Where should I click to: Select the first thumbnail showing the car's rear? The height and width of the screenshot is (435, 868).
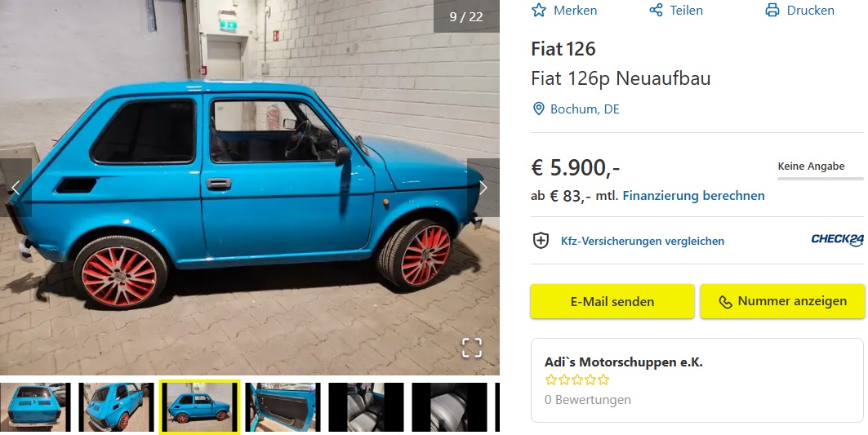(x=35, y=406)
